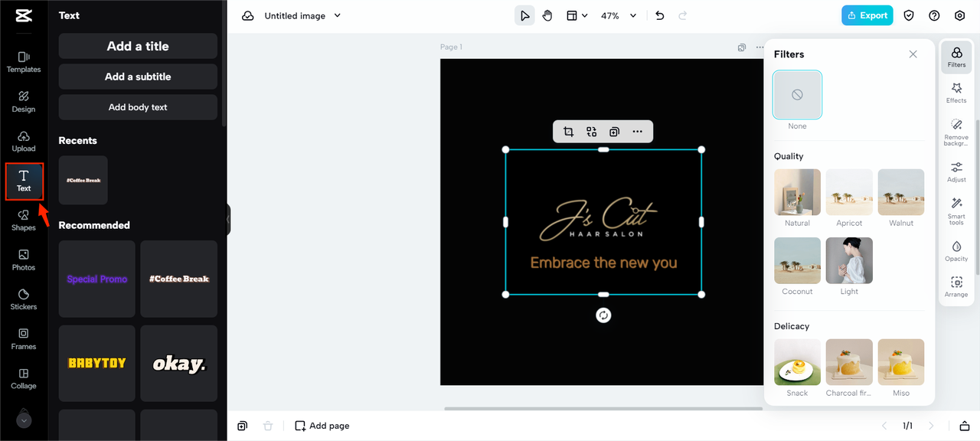Open the 47% zoom dropdown
This screenshot has height=441, width=980.
click(620, 15)
